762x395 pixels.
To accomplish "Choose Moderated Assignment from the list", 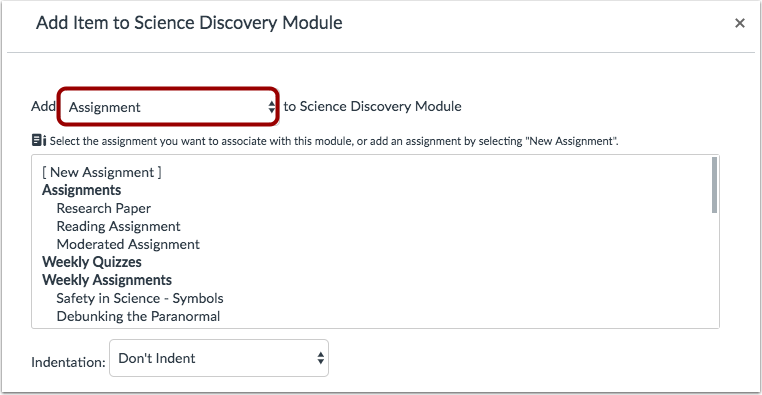I will [128, 244].
